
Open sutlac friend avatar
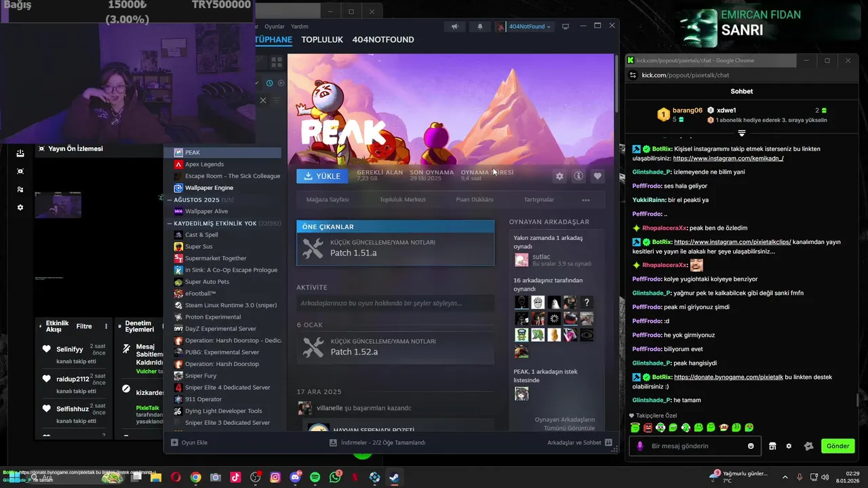click(x=521, y=260)
